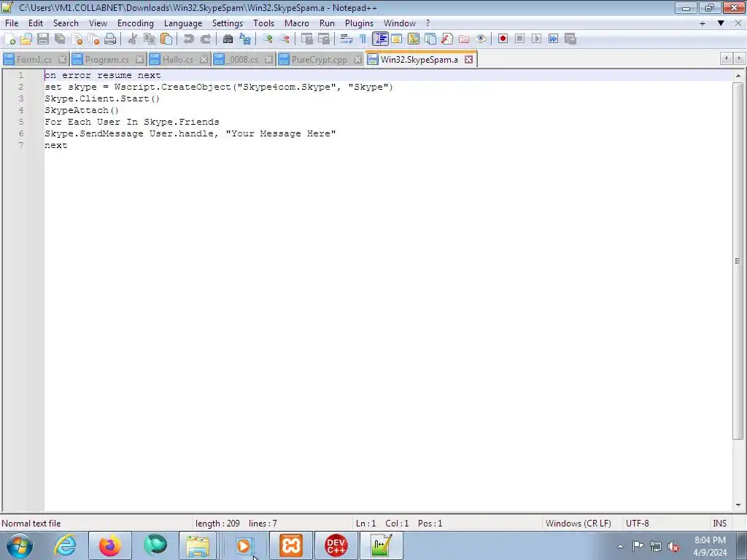The height and width of the screenshot is (560, 747).
Task: Click the Zoom Out icon
Action: [285, 39]
